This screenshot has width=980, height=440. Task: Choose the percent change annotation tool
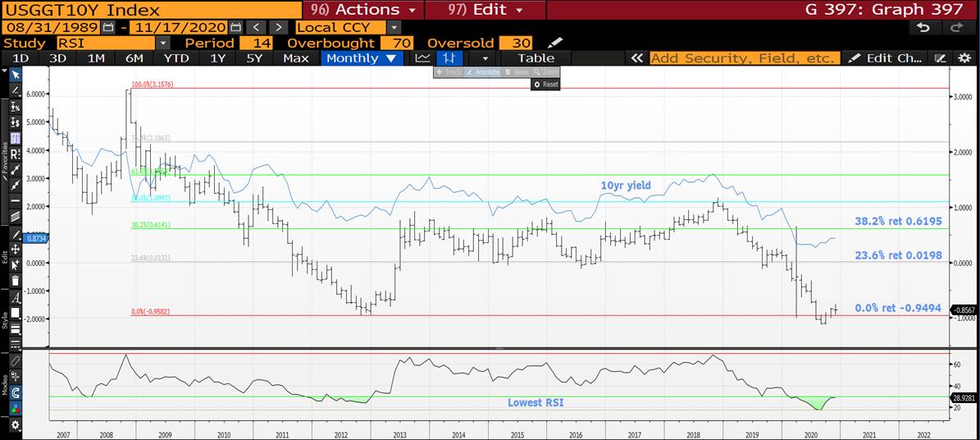pyautogui.click(x=16, y=107)
